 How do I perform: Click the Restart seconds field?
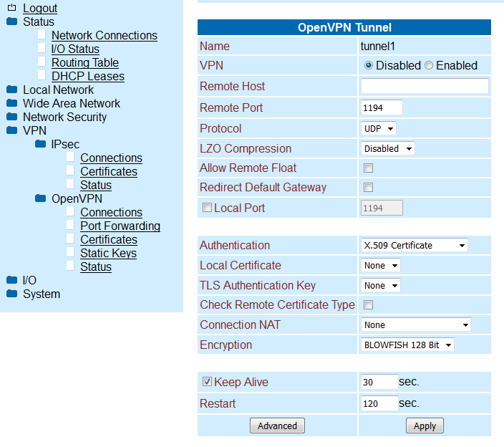coord(379,403)
